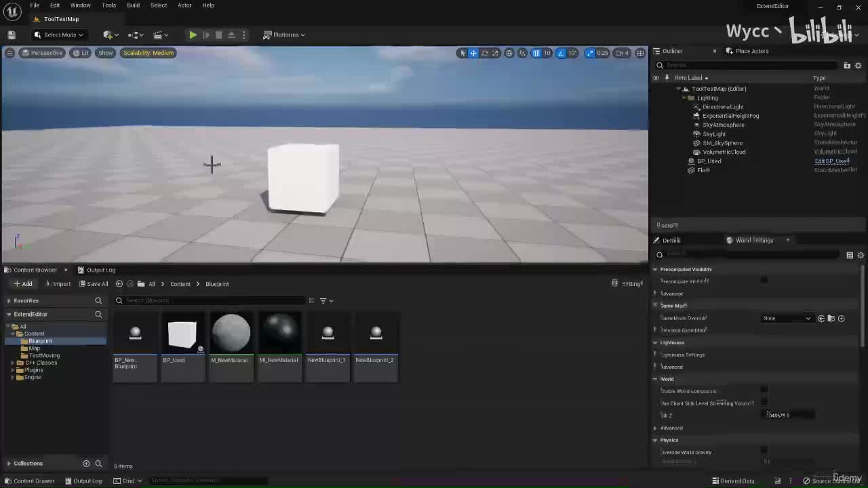This screenshot has height=488, width=868.
Task: Choose the Rotate gizmo tool
Action: [x=484, y=53]
